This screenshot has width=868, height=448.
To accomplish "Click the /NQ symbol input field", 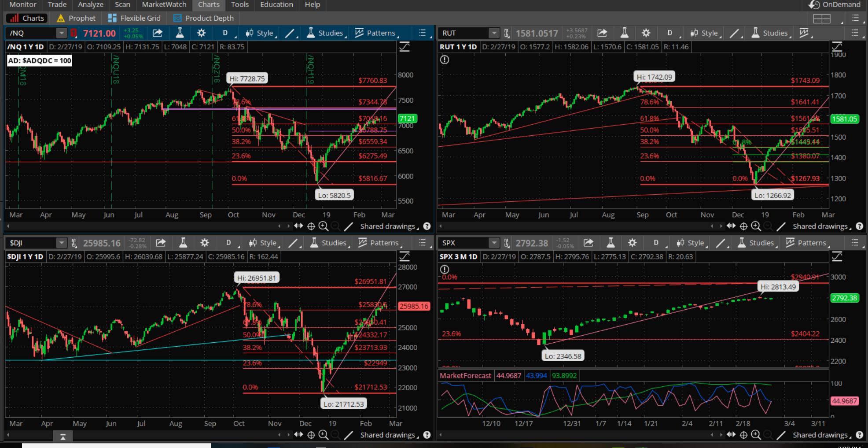I will 32,33.
